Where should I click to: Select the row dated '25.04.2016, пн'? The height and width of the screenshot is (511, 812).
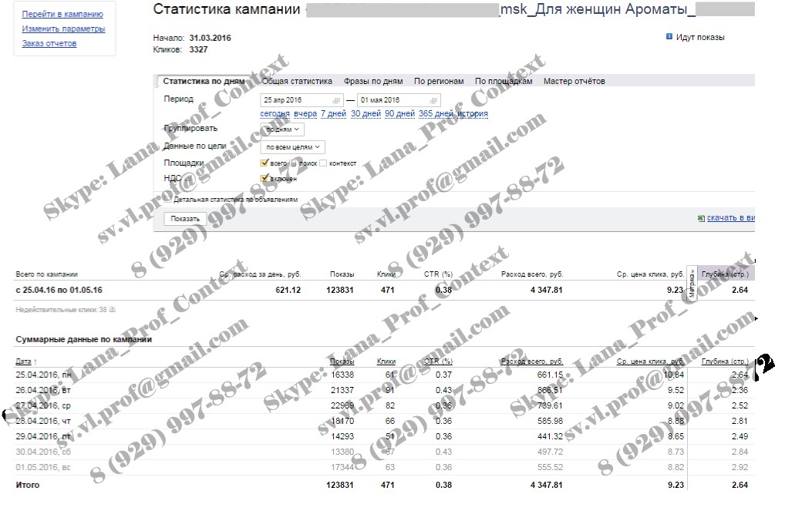384,375
